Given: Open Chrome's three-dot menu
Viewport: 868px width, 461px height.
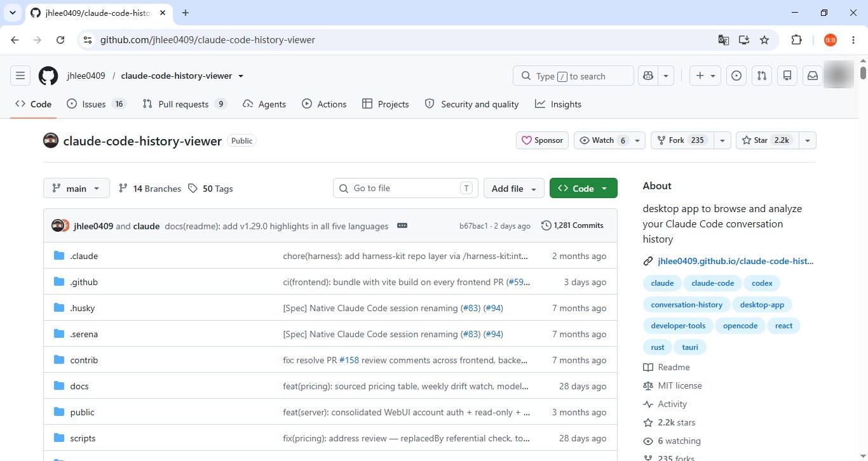Looking at the screenshot, I should (x=853, y=40).
